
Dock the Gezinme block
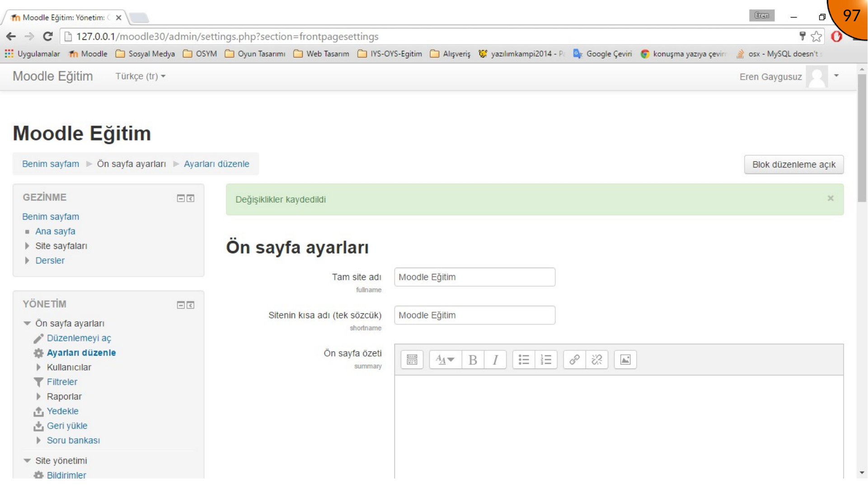pos(191,198)
